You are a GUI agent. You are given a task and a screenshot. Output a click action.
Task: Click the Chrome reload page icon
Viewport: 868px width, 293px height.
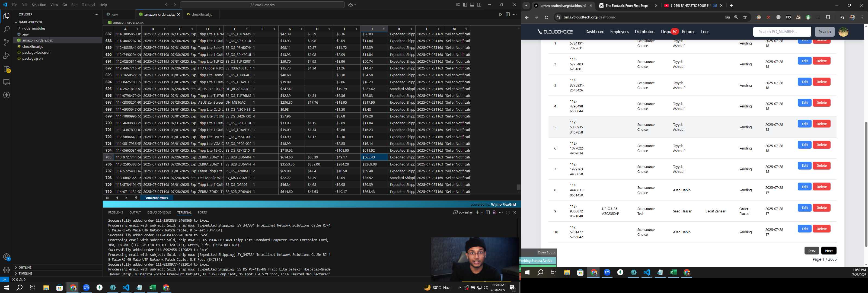click(x=547, y=17)
